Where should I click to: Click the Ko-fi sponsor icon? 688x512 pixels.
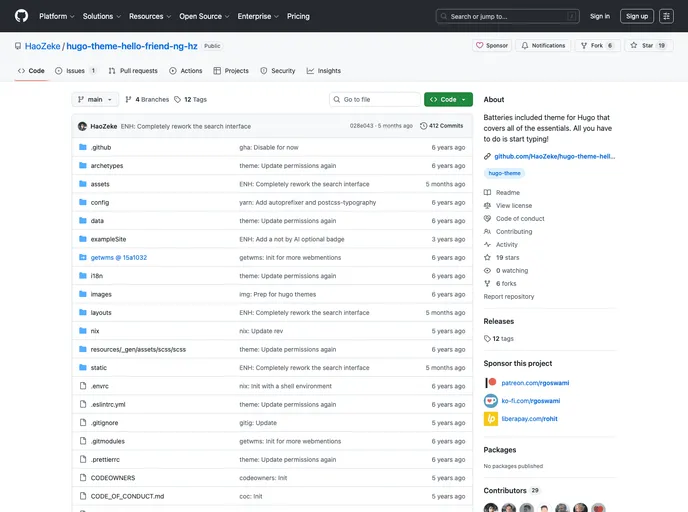(x=491, y=400)
